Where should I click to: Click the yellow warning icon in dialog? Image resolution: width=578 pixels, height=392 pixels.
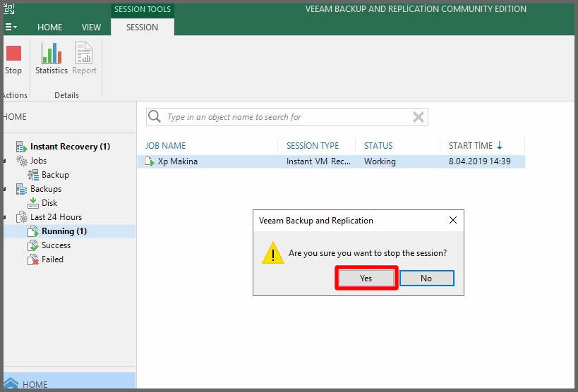[x=273, y=253]
